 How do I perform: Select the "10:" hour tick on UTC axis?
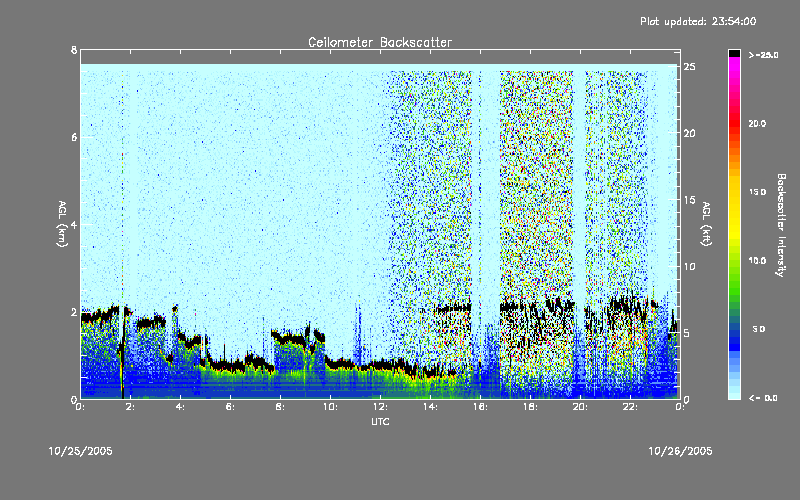(330, 407)
